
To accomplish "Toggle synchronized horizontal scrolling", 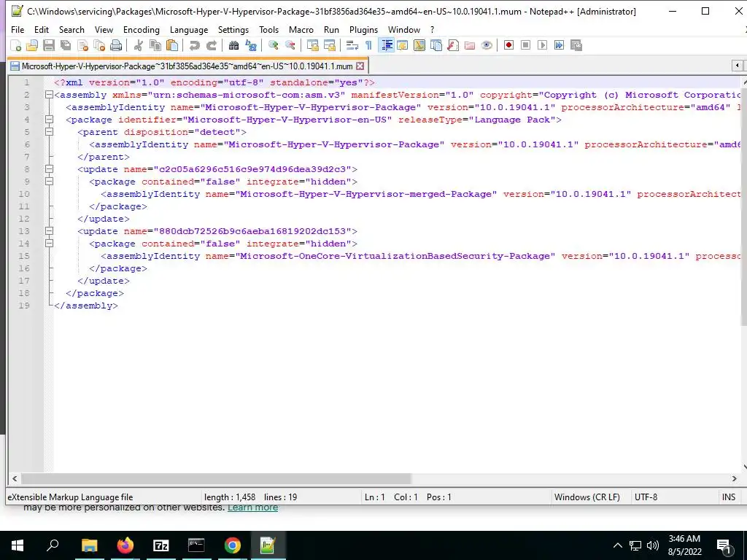I will click(329, 45).
